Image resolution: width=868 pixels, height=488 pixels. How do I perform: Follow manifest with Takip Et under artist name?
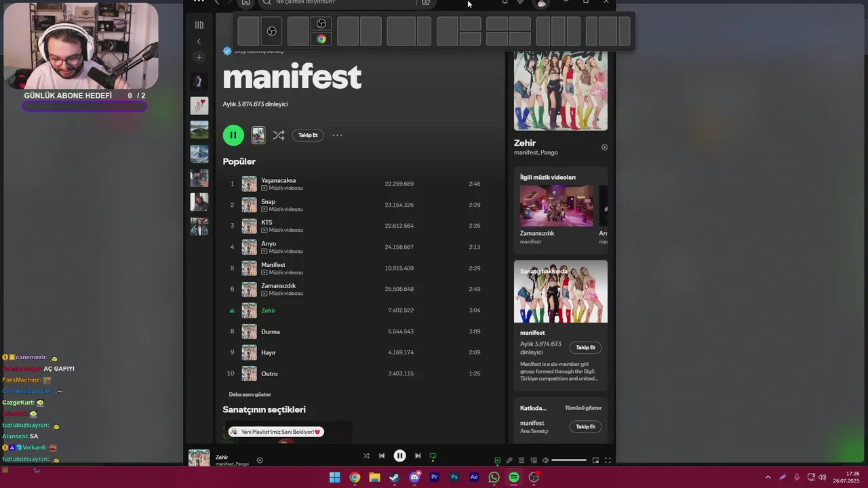pos(308,135)
